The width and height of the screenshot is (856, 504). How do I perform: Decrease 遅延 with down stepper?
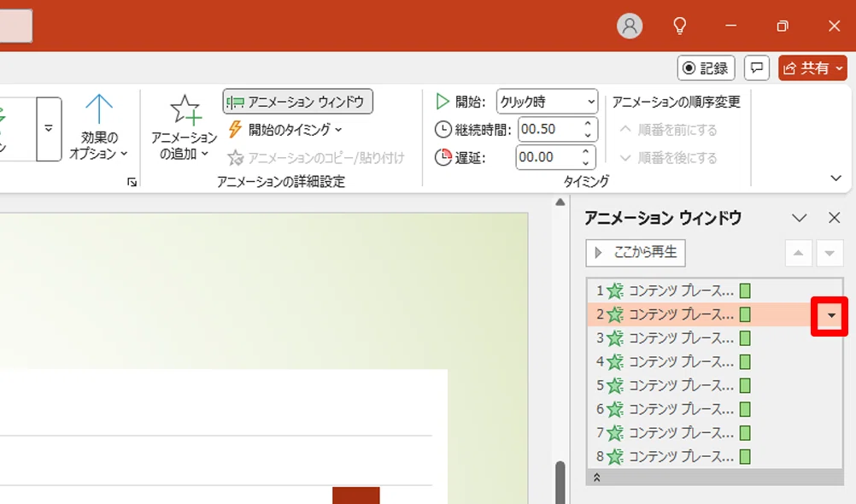point(586,163)
